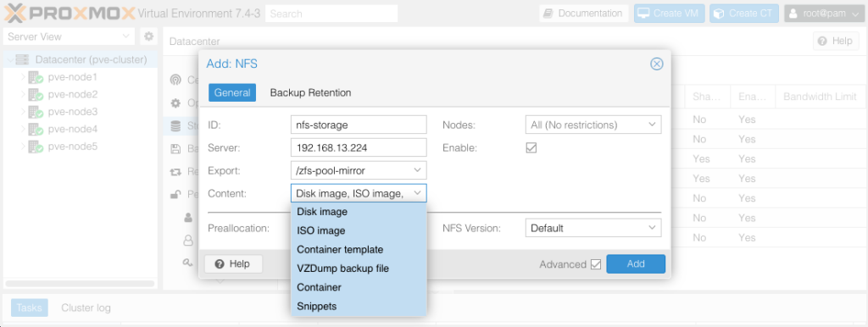Open the Documentation button
The height and width of the screenshot is (327, 868).
[584, 14]
